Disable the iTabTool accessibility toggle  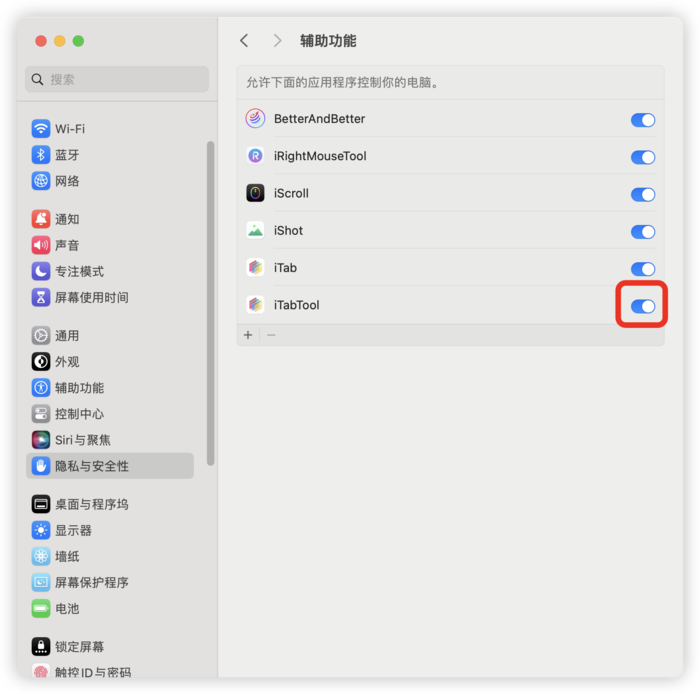point(643,306)
